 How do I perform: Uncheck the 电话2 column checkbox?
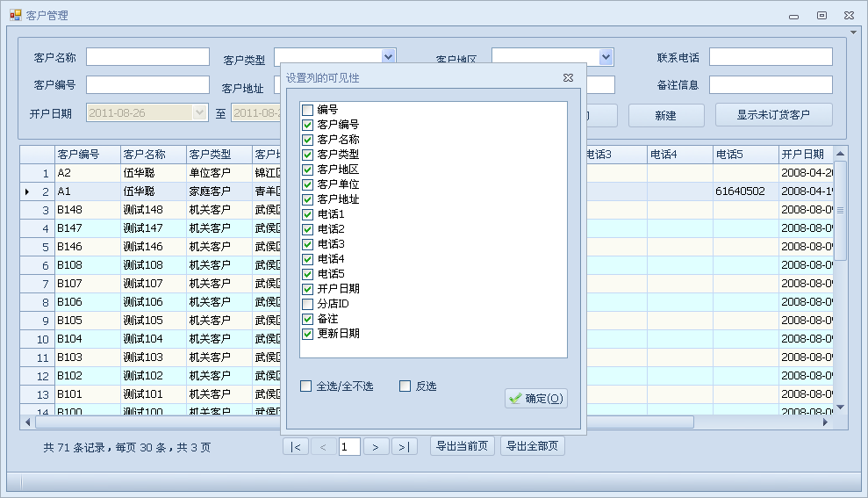(308, 229)
